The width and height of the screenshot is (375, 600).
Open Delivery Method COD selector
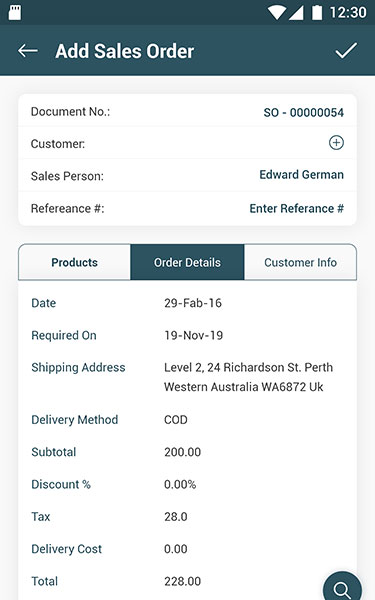point(176,420)
